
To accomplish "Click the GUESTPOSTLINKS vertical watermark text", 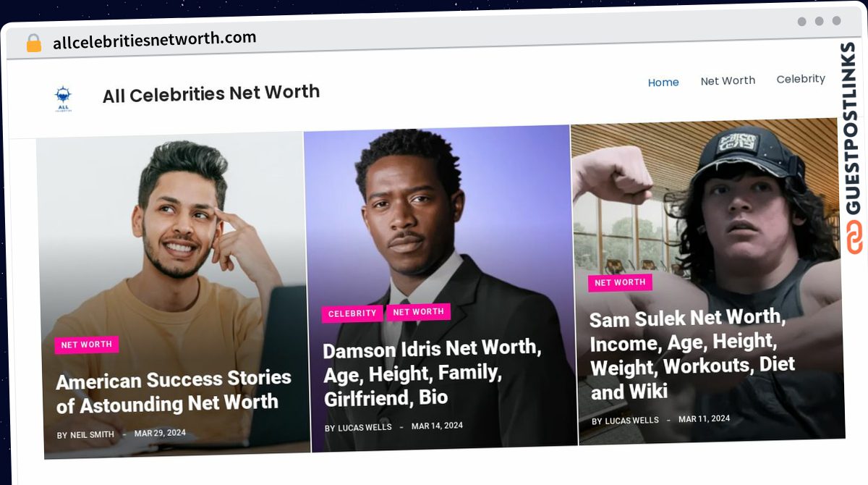I will (854, 128).
